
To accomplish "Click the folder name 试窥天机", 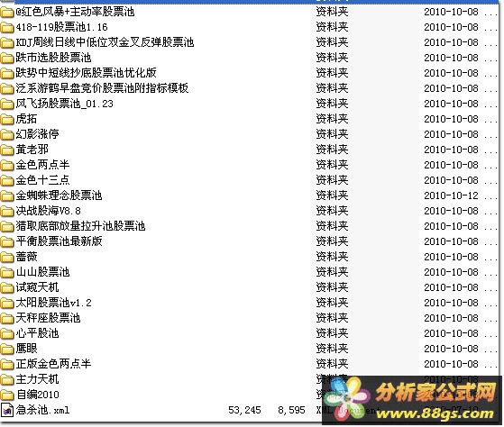I will pyautogui.click(x=37, y=287).
